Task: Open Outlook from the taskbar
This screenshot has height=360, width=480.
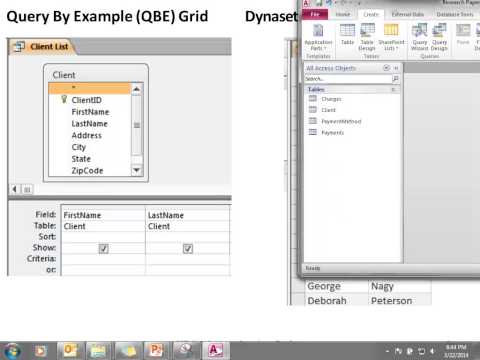Action: click(70, 351)
